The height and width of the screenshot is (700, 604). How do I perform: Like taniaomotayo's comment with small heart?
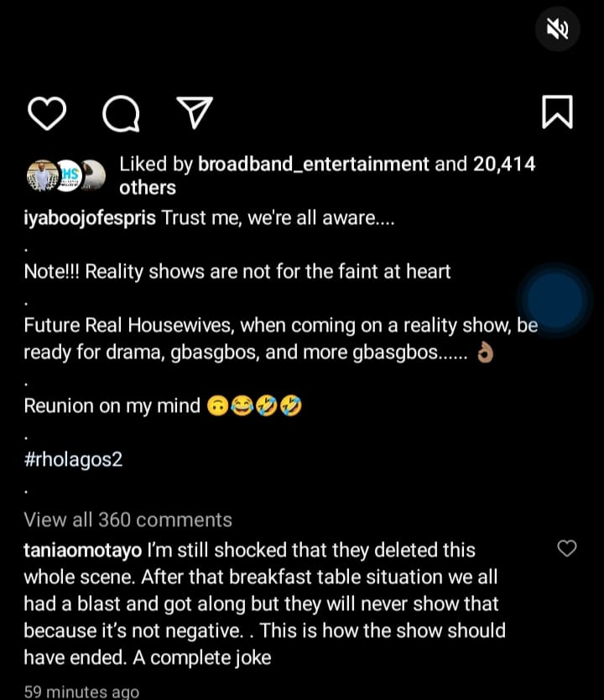(567, 549)
